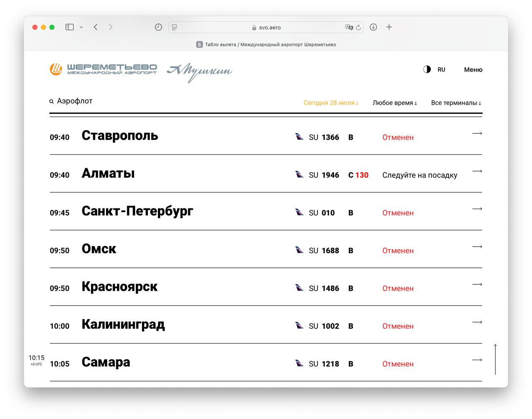Click the scroll-to-top arrow
Screen dimensions: 532x419
click(x=495, y=359)
